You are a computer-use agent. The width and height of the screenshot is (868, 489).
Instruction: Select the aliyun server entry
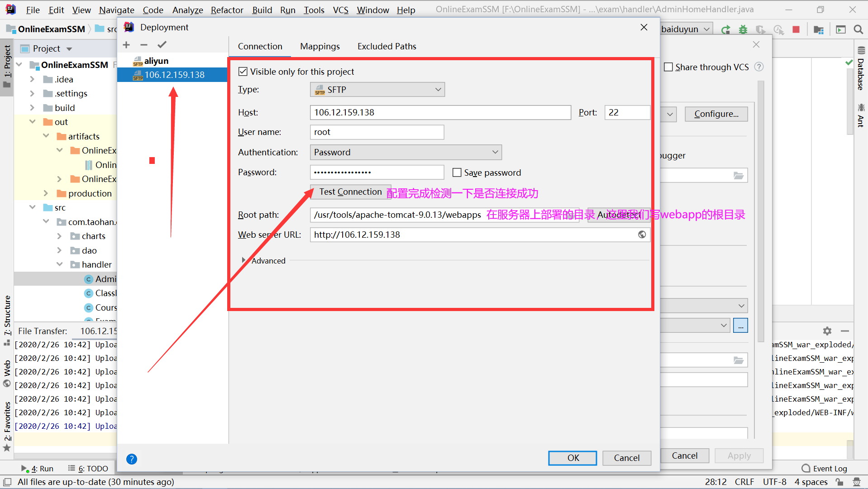pos(172,61)
